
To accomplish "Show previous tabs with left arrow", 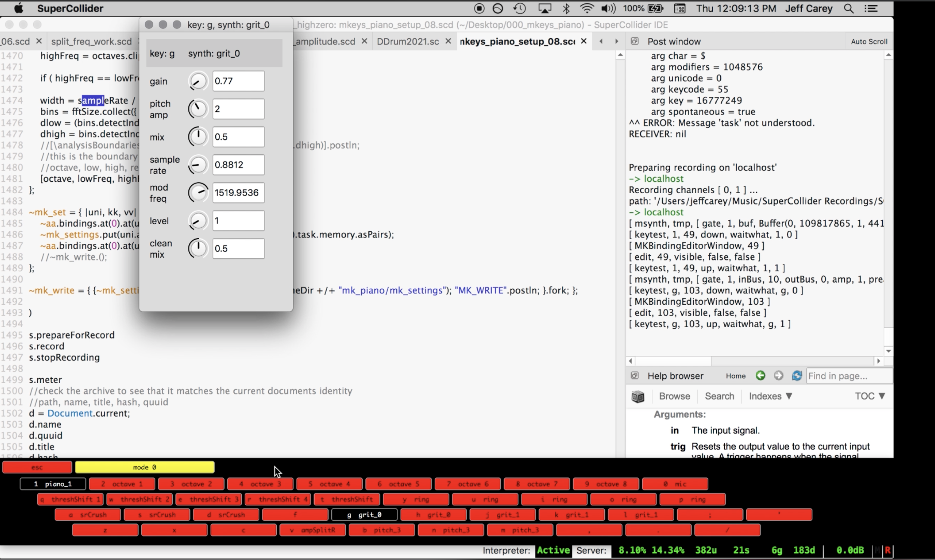I will (601, 41).
